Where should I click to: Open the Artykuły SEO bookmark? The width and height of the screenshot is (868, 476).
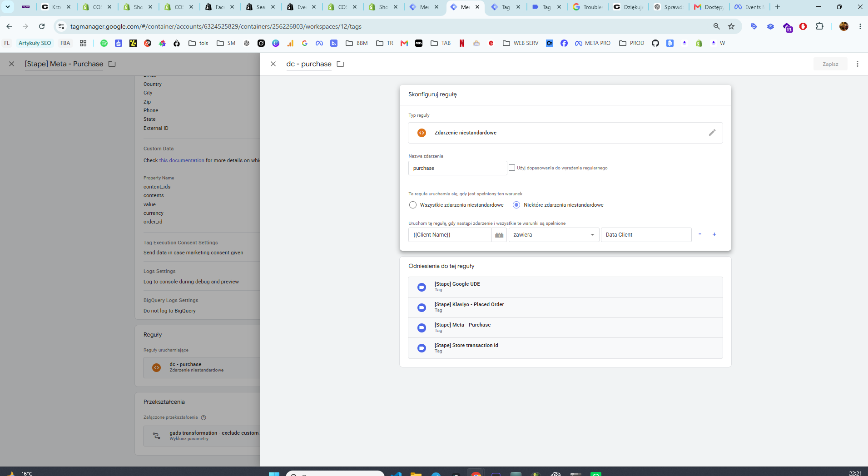click(35, 43)
